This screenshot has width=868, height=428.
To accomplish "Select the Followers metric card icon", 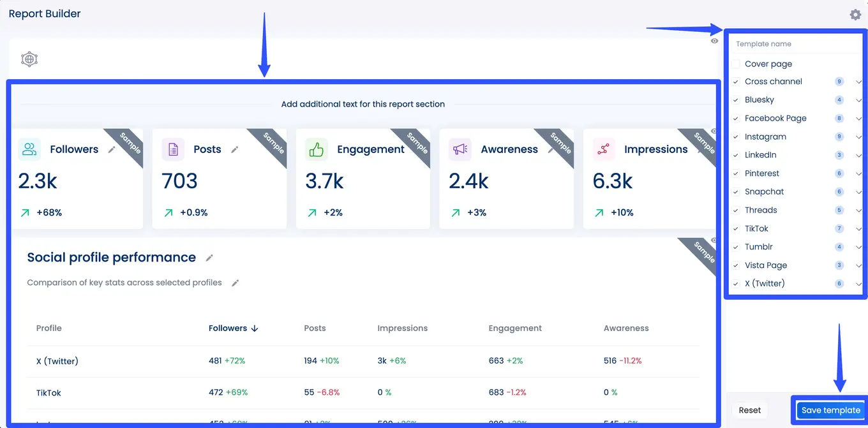I will point(29,149).
